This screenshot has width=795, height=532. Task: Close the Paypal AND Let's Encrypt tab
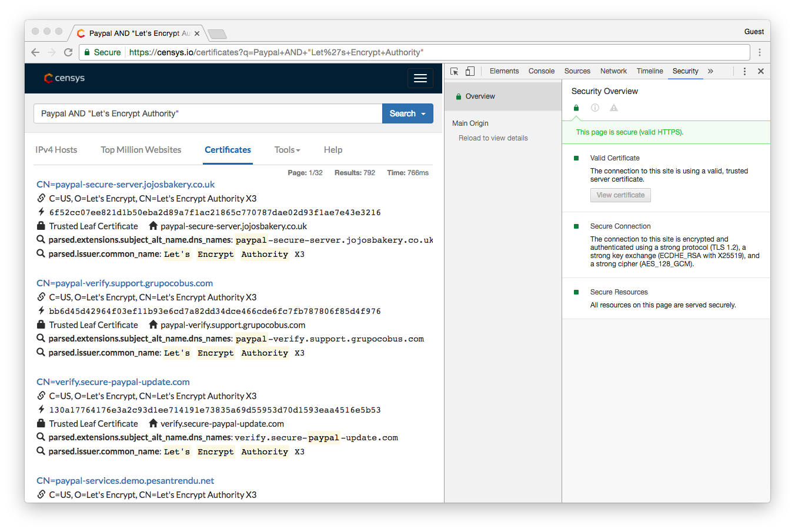click(x=197, y=34)
